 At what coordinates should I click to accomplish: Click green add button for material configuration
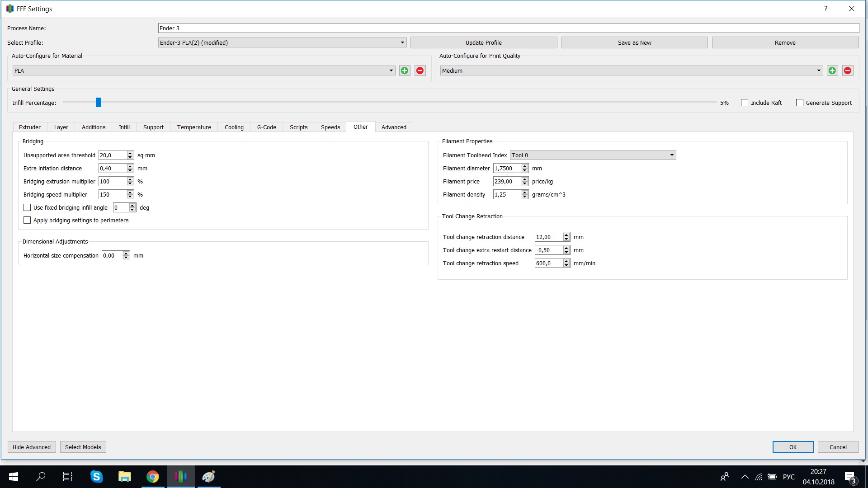coord(405,70)
